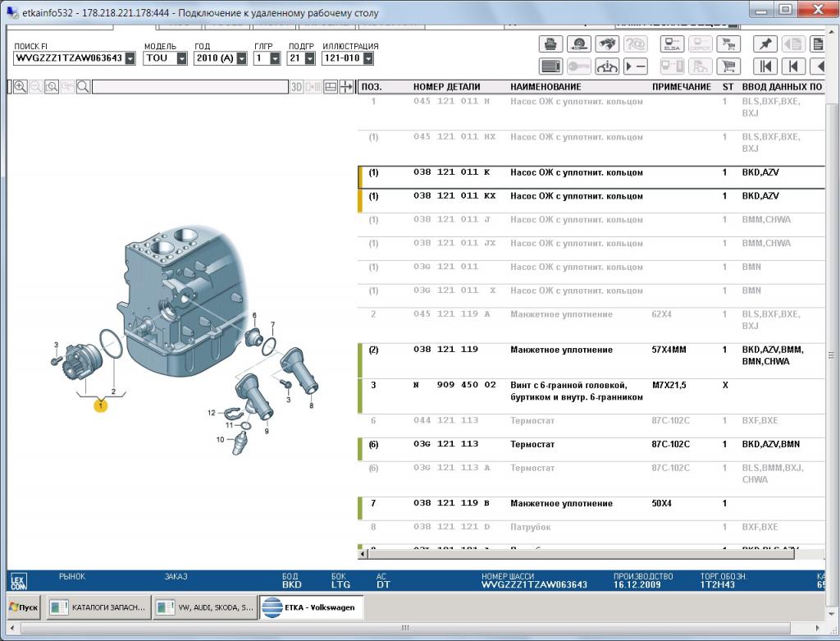Click the pushpin icon
The width and height of the screenshot is (840, 641).
(x=765, y=44)
